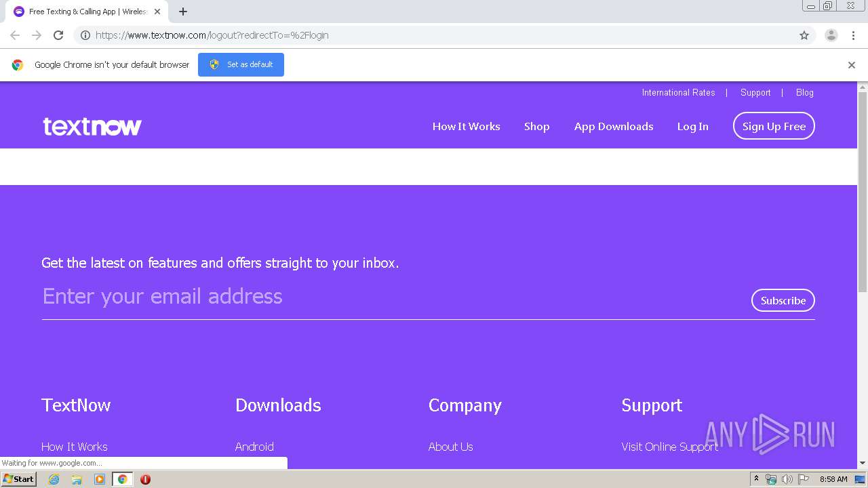Screen dimensions: 868x488
Task: View site information icon in address bar
Action: 85,35
